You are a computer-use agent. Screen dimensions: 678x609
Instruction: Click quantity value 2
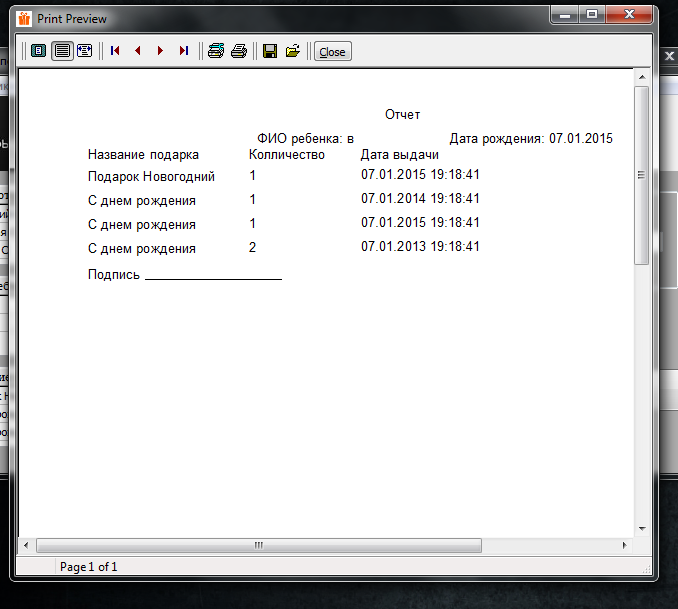[x=253, y=247]
